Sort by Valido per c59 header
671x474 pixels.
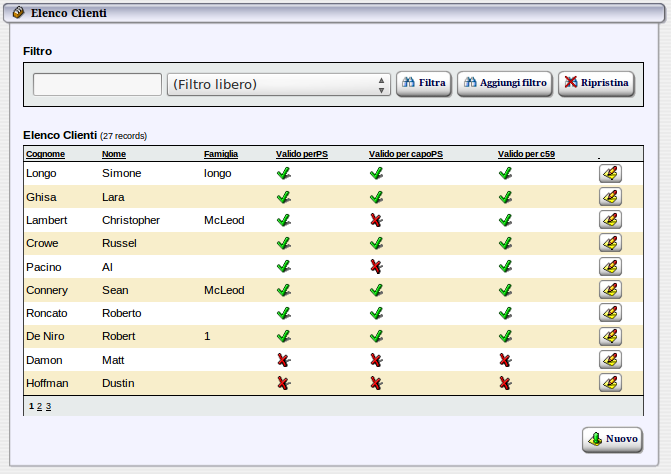526,154
